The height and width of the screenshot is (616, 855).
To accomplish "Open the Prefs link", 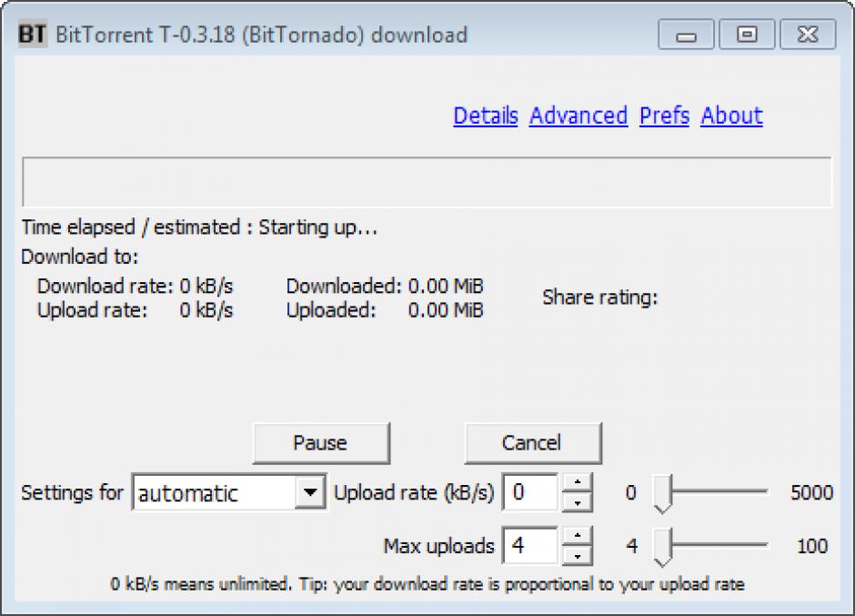I will click(664, 116).
